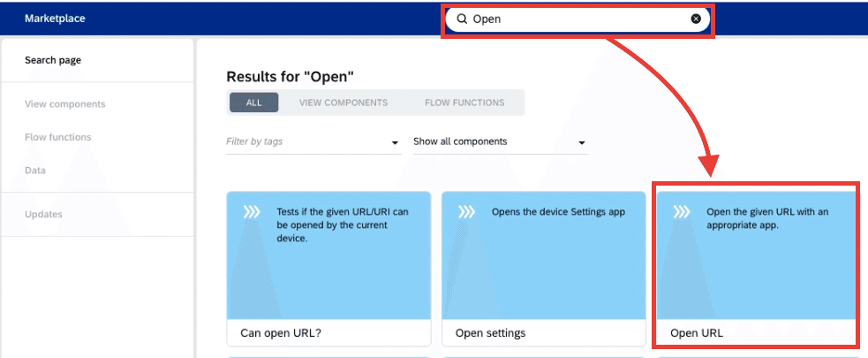Focus the Open search input
Viewport: 868px width, 358px height.
click(577, 19)
